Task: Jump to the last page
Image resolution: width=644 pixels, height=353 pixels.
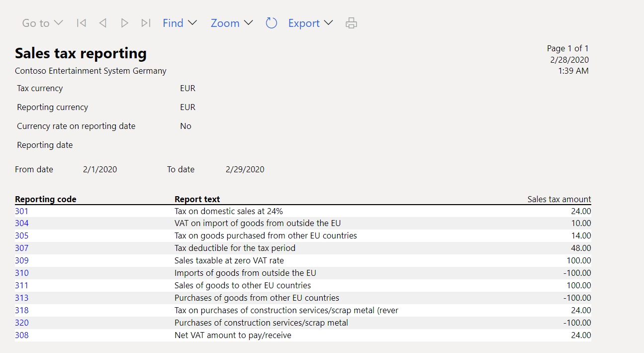Action: click(x=146, y=23)
